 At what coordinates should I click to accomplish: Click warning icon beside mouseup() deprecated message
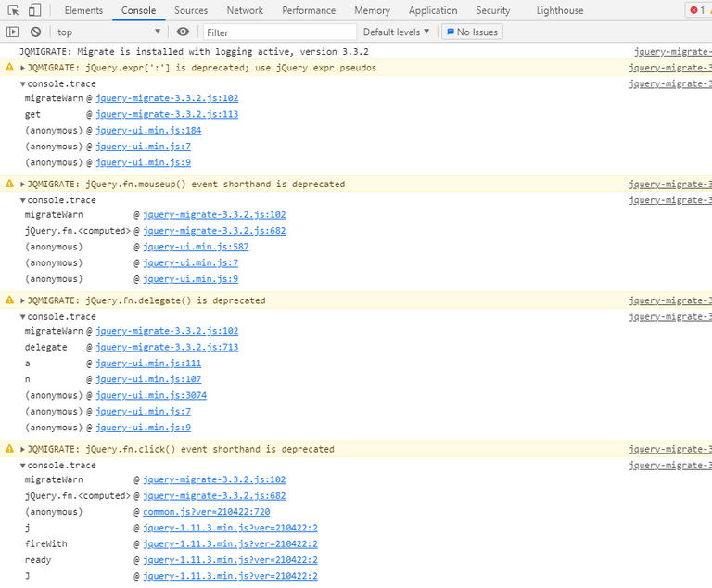(x=9, y=184)
